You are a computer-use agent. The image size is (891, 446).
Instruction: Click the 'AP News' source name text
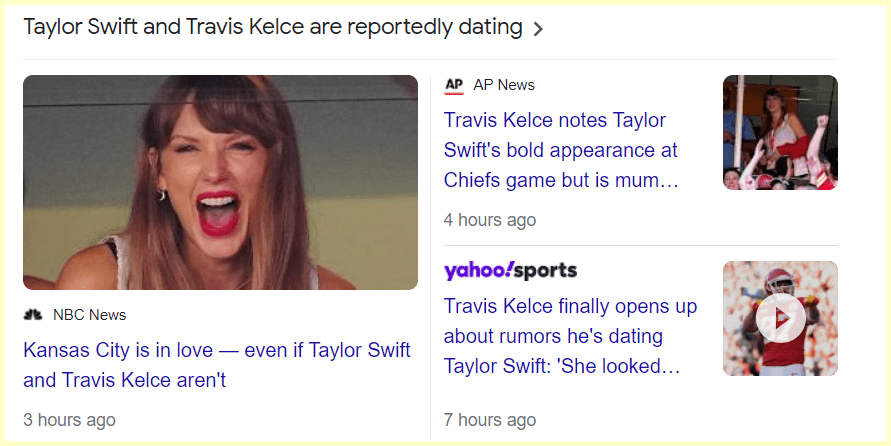504,85
